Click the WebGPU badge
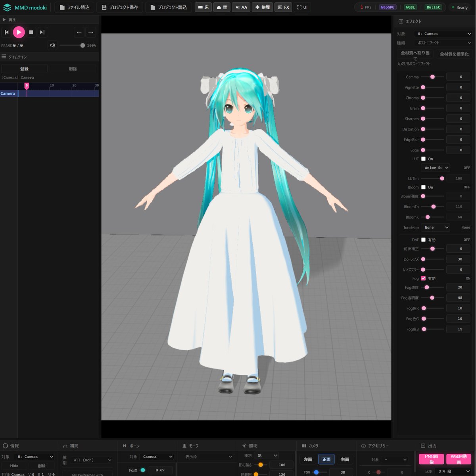Screen dimensions: 476x476 (x=388, y=7)
